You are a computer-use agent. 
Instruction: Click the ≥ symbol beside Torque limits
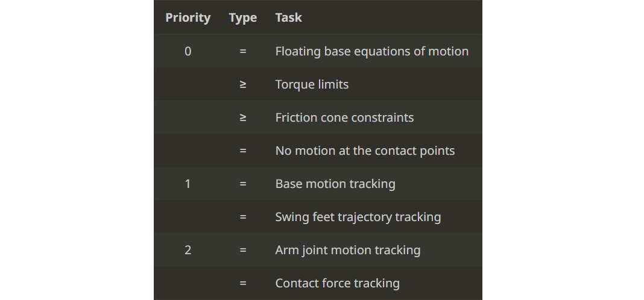coord(243,84)
